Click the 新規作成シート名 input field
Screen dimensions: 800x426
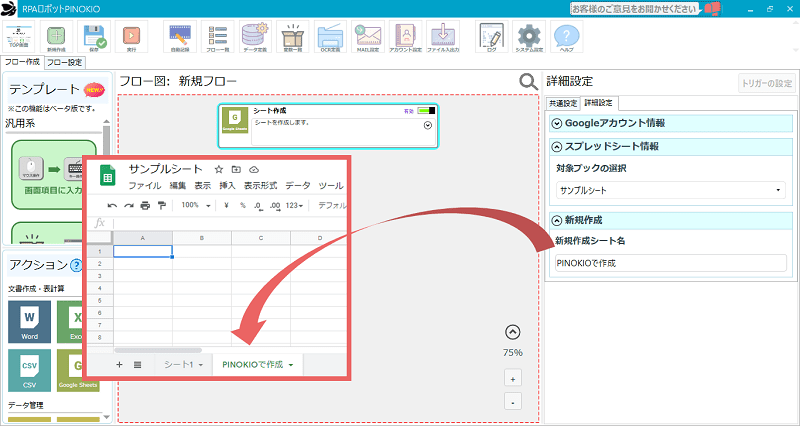tap(670, 263)
